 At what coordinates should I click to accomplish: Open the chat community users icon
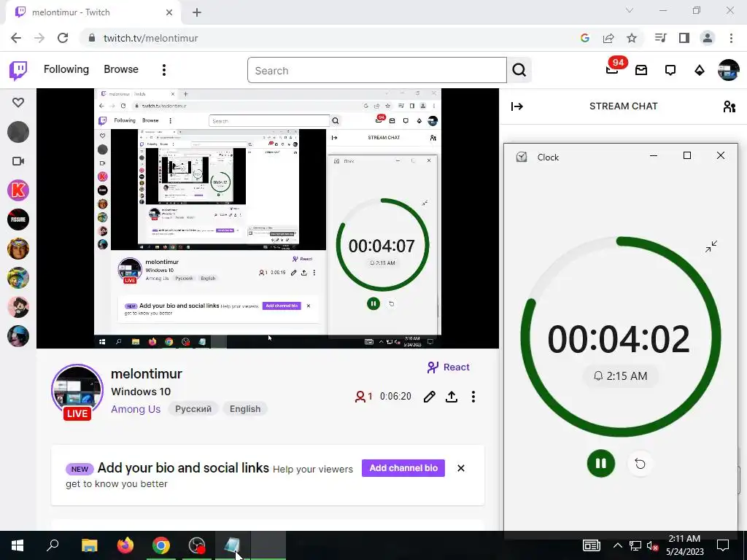[729, 106]
